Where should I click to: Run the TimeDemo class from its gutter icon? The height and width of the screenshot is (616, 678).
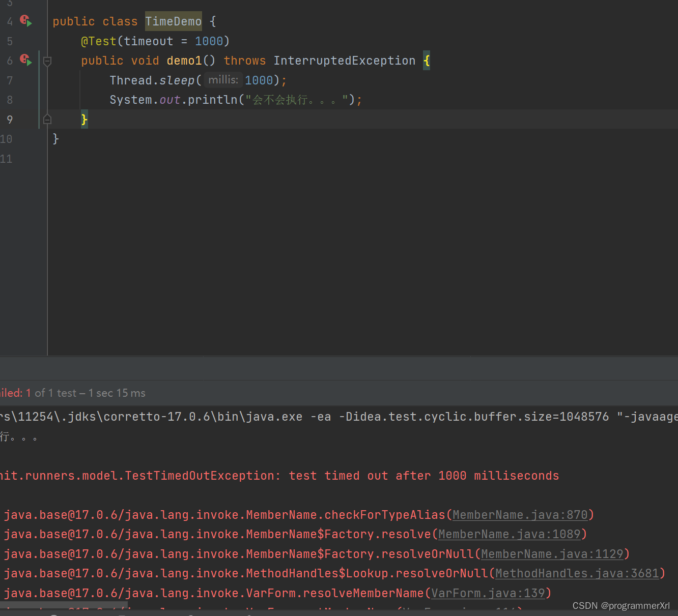pos(25,21)
